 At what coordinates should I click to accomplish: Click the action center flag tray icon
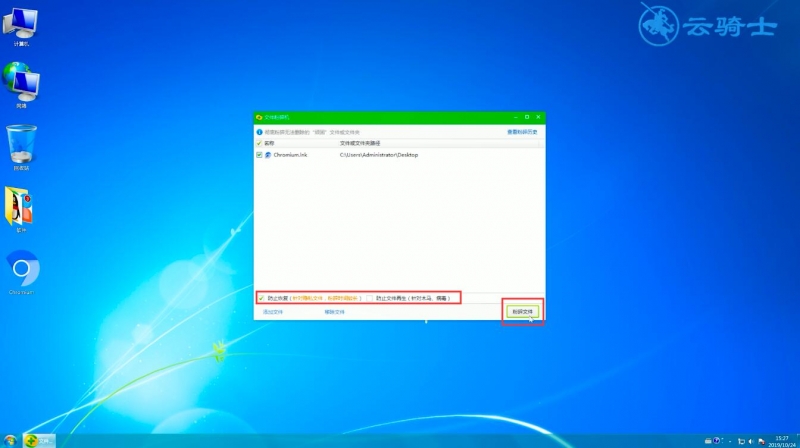tap(761, 441)
